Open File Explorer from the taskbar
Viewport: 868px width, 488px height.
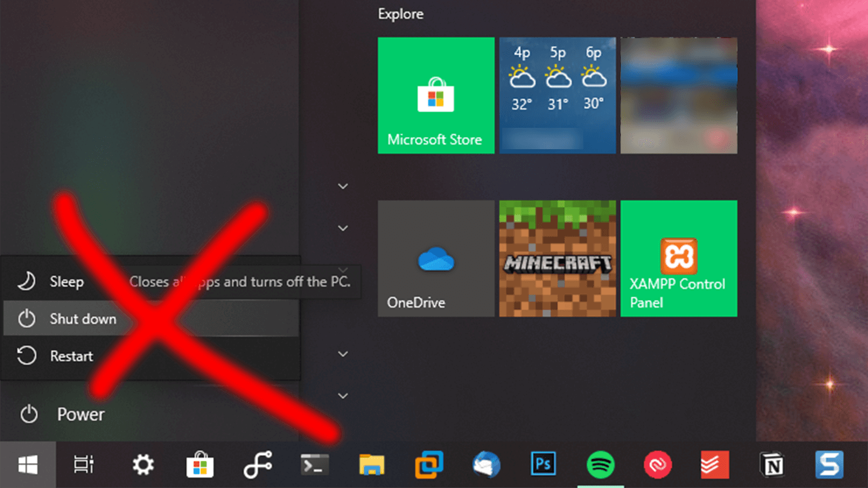(x=371, y=464)
